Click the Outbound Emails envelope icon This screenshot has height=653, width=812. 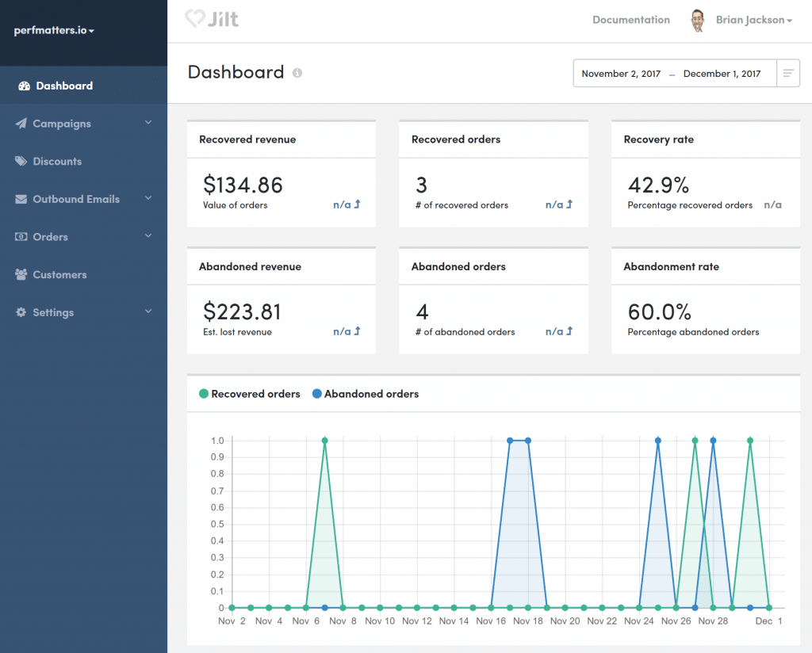(21, 200)
